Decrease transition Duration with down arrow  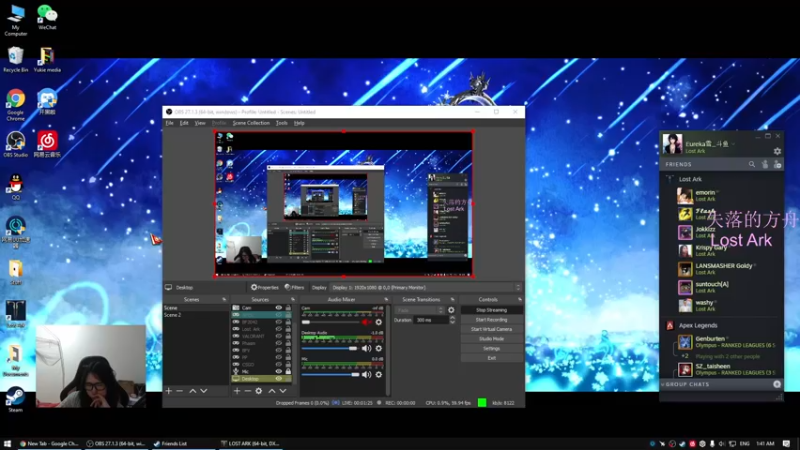click(452, 322)
